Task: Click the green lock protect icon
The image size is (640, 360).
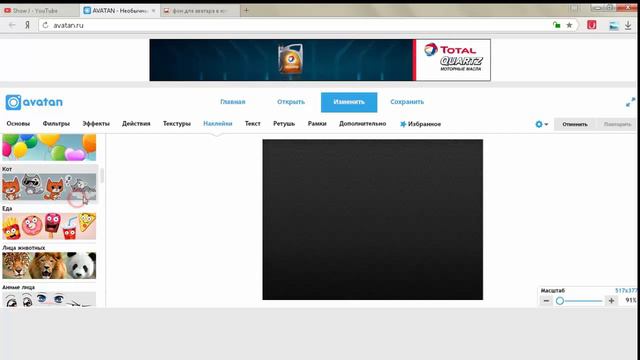Action: tap(556, 25)
